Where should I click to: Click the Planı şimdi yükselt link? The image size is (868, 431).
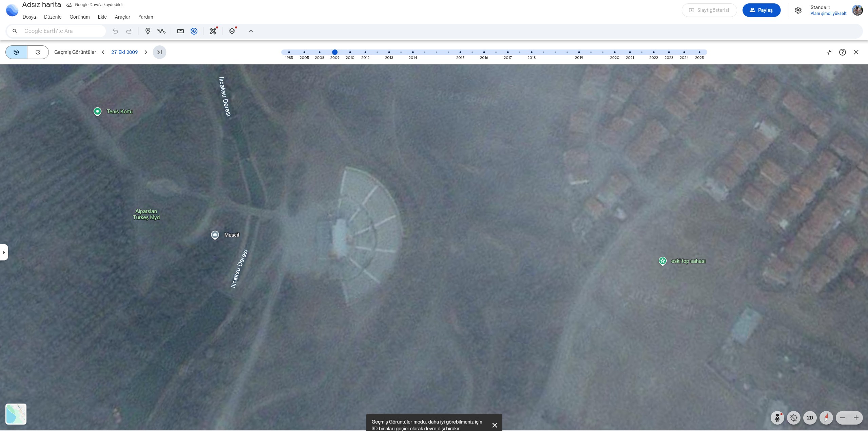coord(828,14)
